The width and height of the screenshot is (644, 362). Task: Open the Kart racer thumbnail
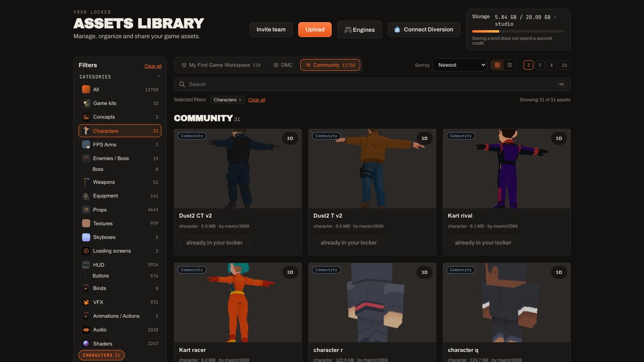pos(238,302)
